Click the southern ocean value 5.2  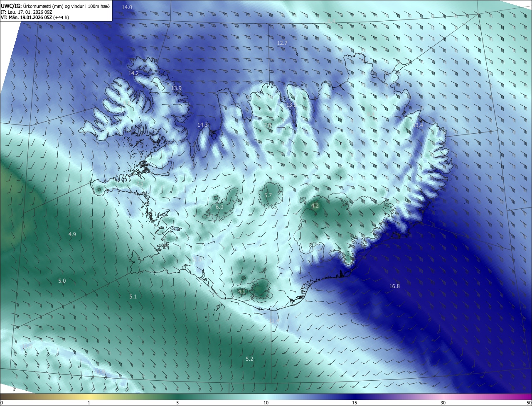click(x=249, y=359)
